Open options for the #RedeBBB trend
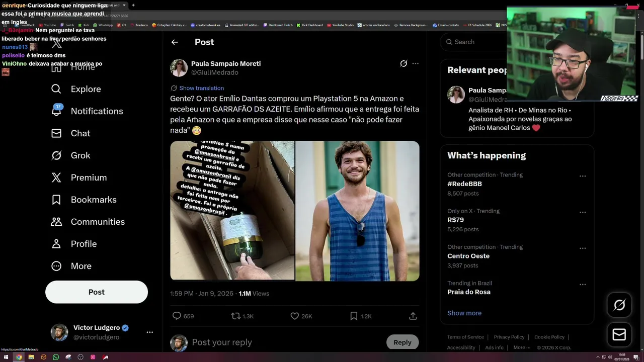Viewport: 644px width, 362px height. point(583,176)
